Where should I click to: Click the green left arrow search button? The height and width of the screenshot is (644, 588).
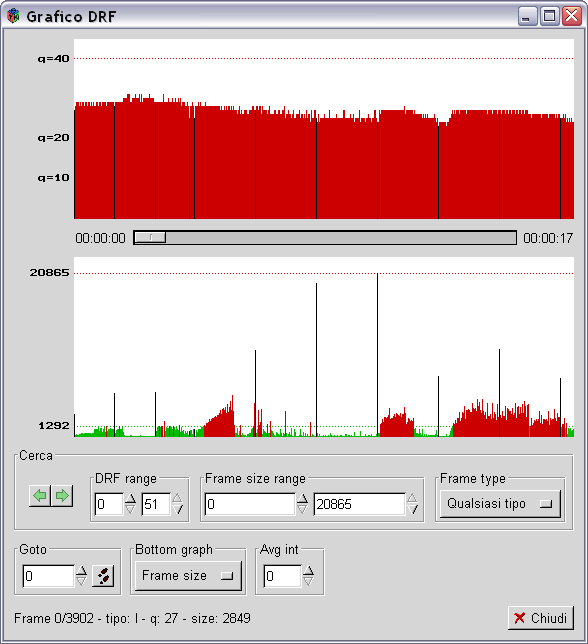(40, 496)
